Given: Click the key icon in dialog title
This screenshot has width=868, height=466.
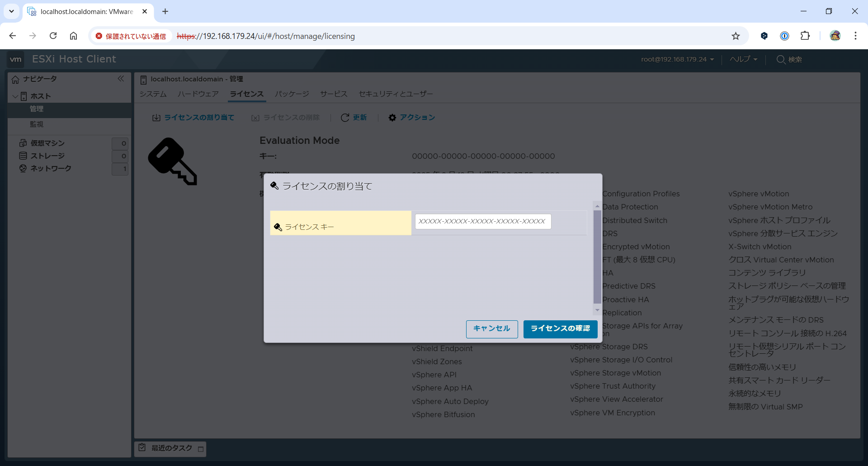Looking at the screenshot, I should (x=274, y=186).
